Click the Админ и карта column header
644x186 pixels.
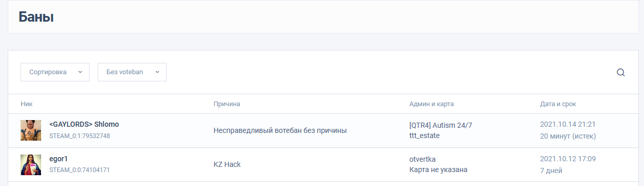pyautogui.click(x=431, y=104)
